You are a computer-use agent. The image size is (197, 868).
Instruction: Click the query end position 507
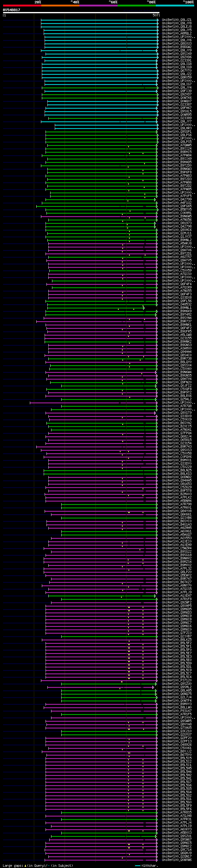pyautogui.click(x=155, y=15)
